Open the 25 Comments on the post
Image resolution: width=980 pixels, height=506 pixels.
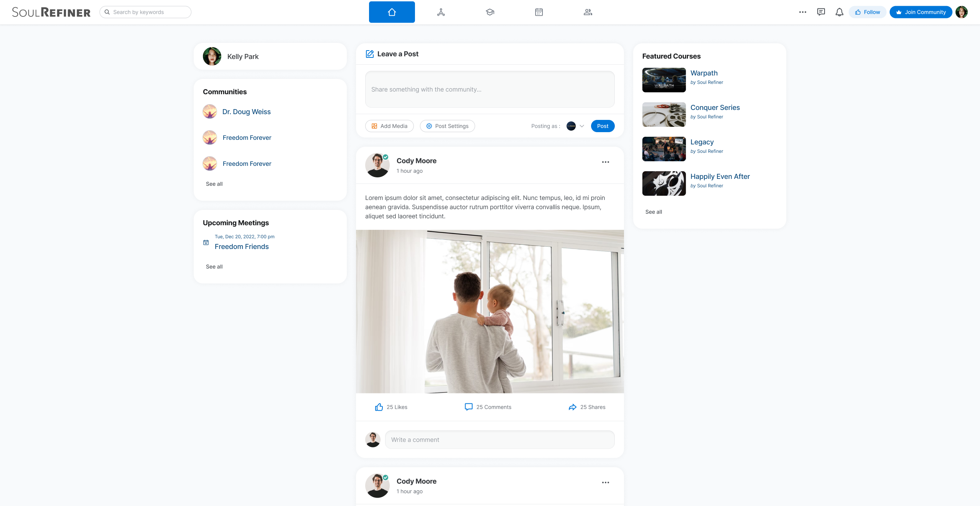point(488,407)
